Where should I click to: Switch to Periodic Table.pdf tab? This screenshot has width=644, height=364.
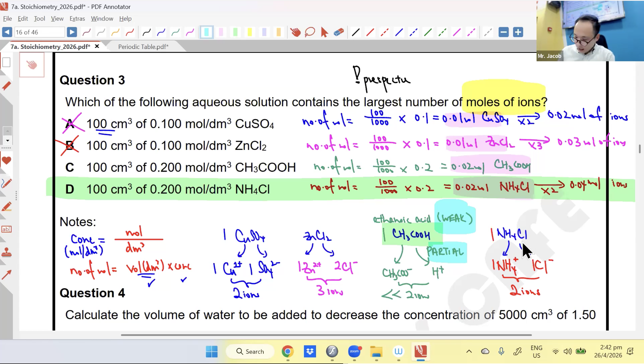143,47
